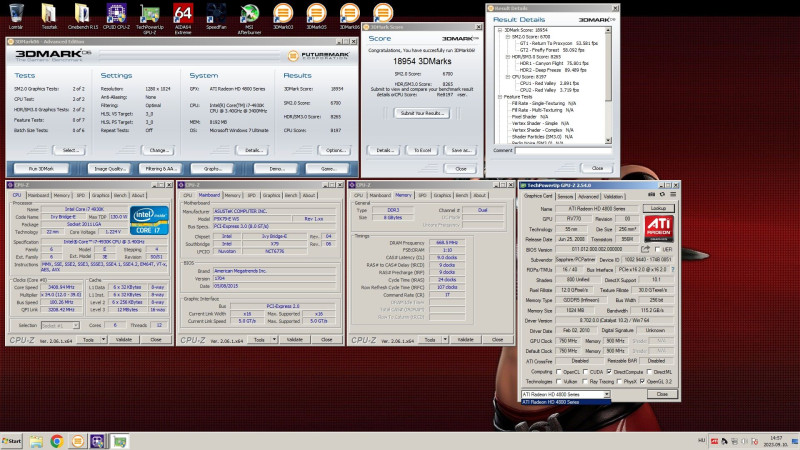
Task: Collapse the Feature Tests tree node
Action: coord(500,96)
